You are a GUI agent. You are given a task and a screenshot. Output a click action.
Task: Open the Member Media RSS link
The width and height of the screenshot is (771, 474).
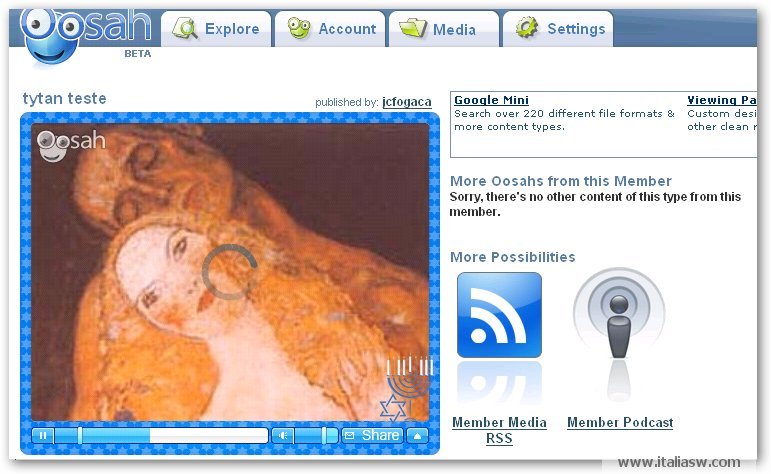[499, 430]
